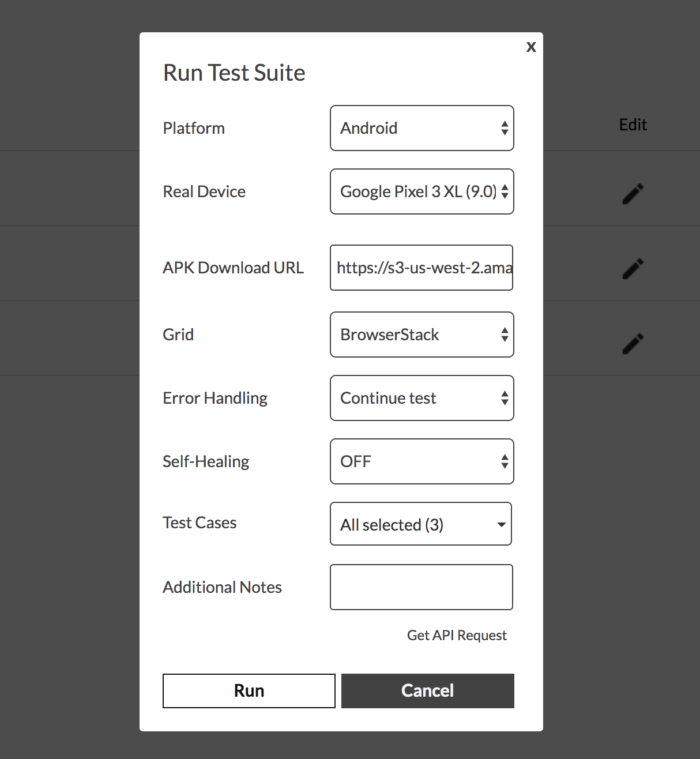
Task: Click the 'Test Cases' label text
Action: pyautogui.click(x=200, y=523)
